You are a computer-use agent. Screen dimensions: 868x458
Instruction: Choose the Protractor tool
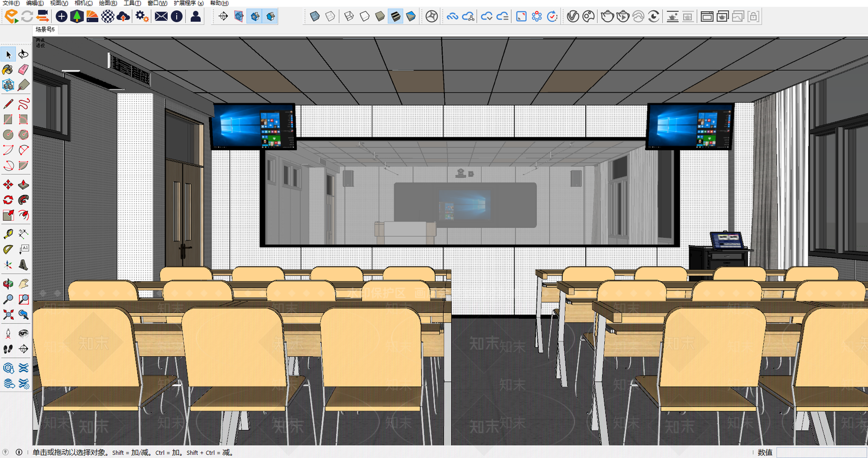click(8, 249)
